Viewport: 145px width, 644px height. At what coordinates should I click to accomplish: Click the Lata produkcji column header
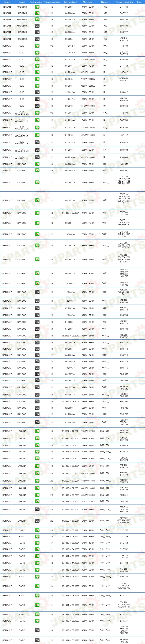70,2
